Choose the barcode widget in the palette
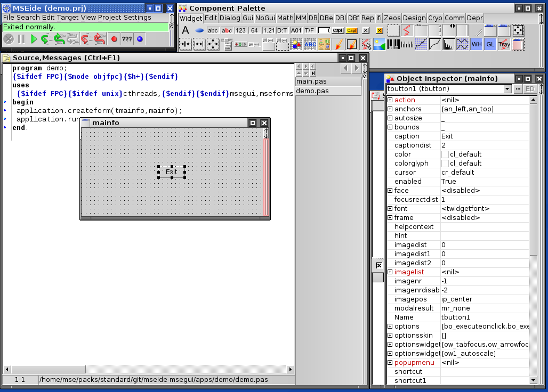This screenshot has height=392, width=548. coord(394,44)
